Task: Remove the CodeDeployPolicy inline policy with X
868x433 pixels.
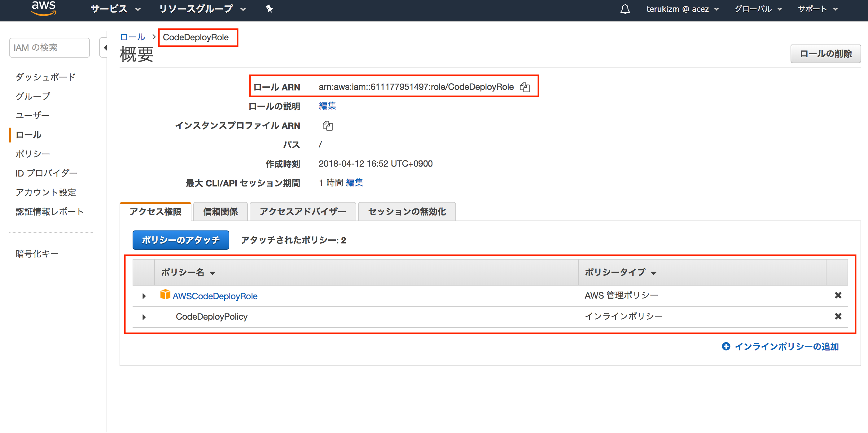Action: click(838, 316)
